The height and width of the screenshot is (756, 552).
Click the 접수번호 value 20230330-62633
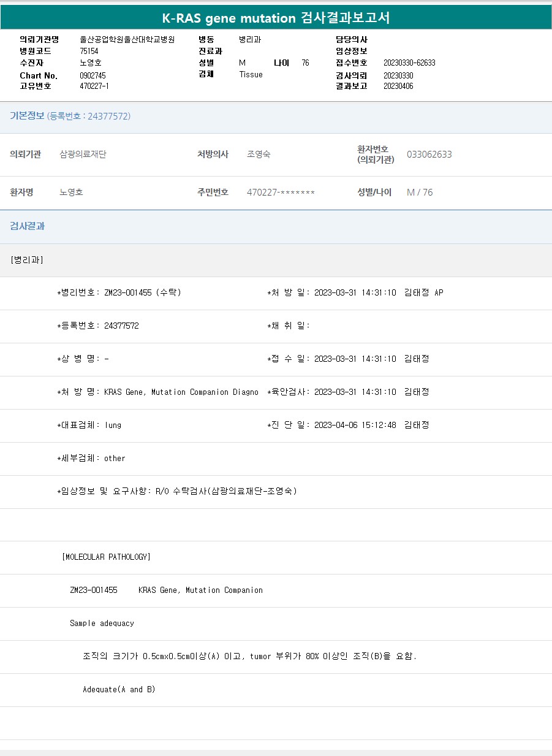click(x=409, y=63)
